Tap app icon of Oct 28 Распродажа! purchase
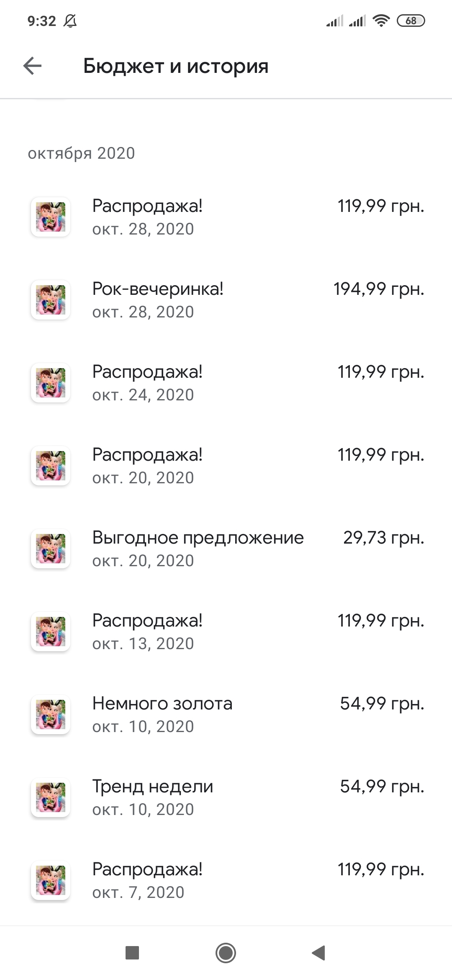This screenshot has height=980, width=452. (x=51, y=217)
